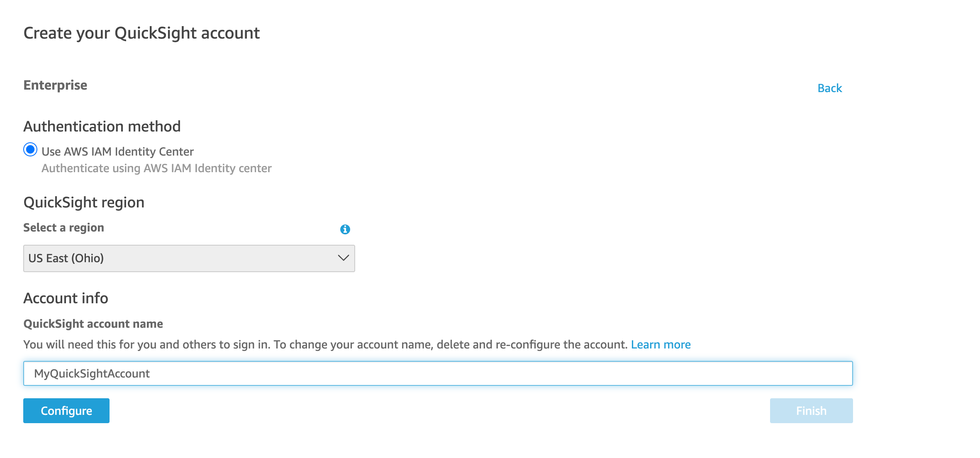Click the 'Enterprise' edition label
The image size is (980, 458).
(55, 85)
